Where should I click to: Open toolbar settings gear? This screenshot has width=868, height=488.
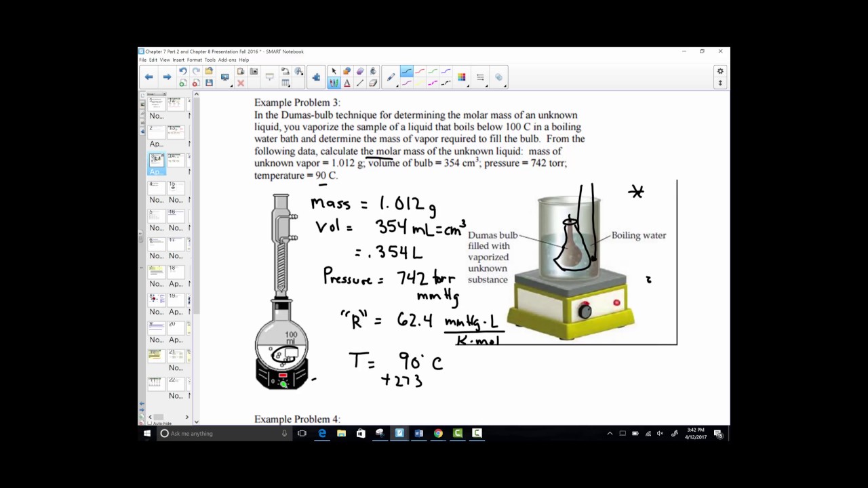[720, 71]
